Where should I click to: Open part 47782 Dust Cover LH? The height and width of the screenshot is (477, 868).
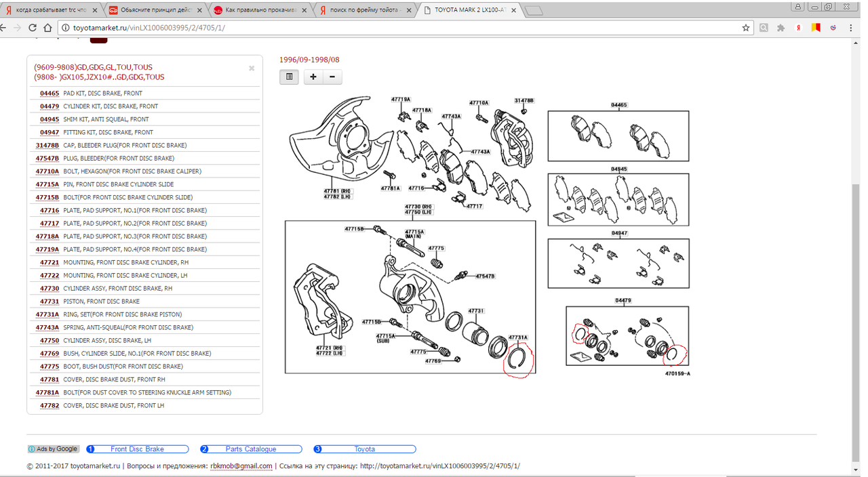click(x=50, y=405)
